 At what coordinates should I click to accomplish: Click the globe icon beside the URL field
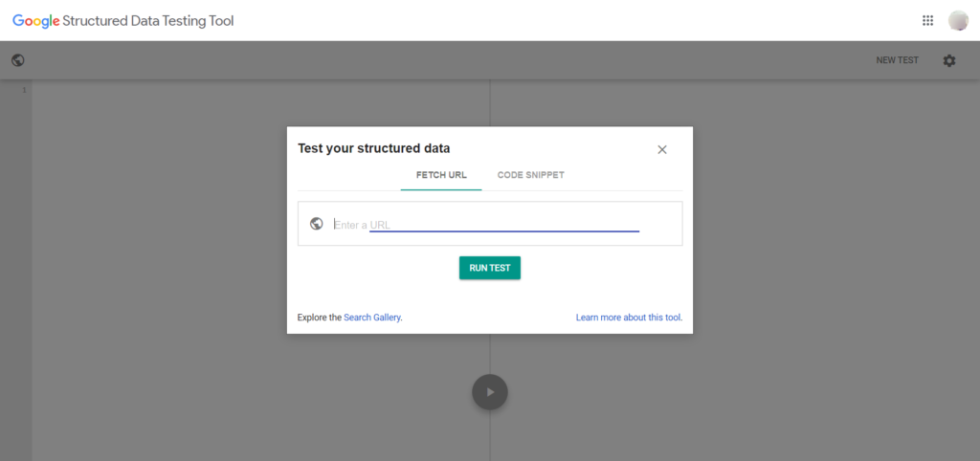click(317, 224)
